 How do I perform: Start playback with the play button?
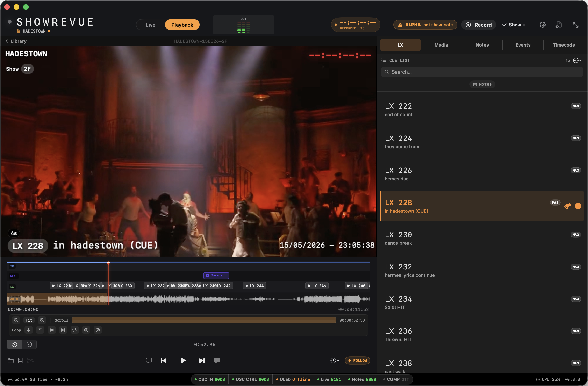point(183,360)
